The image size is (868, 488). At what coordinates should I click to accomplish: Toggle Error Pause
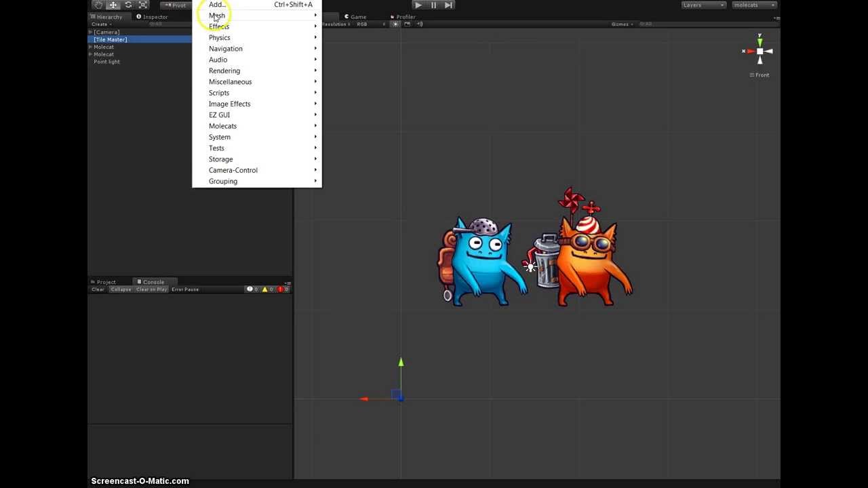pyautogui.click(x=185, y=289)
